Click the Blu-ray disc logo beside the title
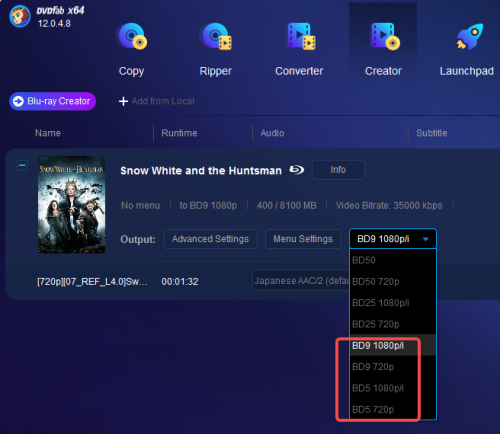This screenshot has width=500, height=434. tap(296, 170)
